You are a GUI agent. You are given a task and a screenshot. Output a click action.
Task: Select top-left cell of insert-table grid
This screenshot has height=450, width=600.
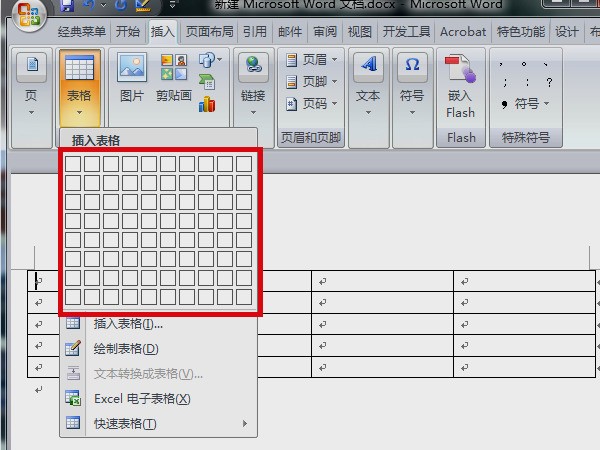tap(73, 164)
